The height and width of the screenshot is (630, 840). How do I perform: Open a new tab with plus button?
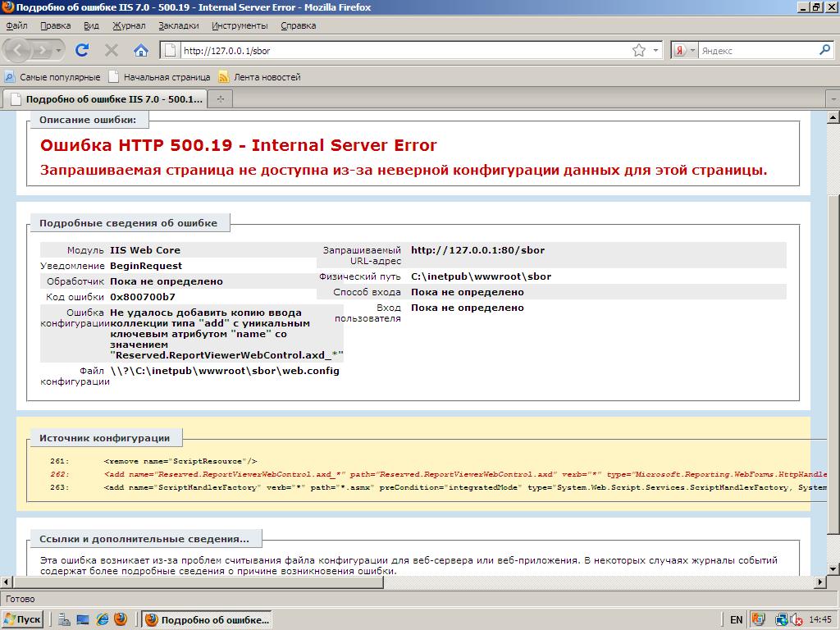(x=220, y=99)
